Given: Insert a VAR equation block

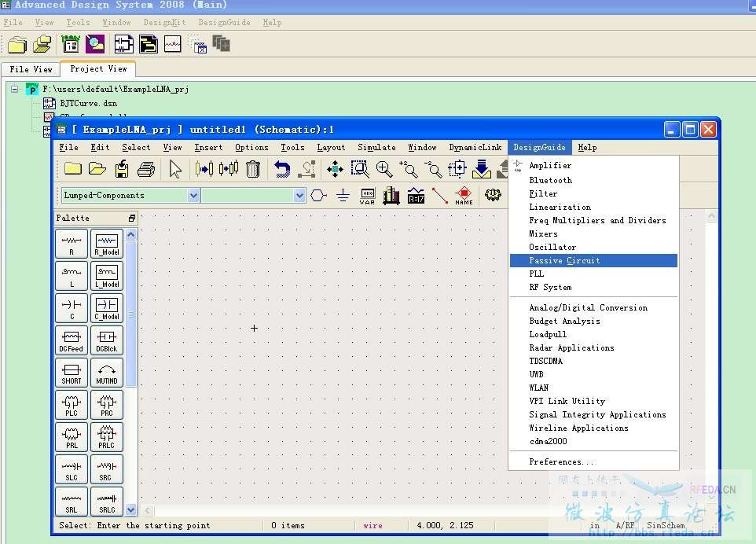Looking at the screenshot, I should 368,196.
